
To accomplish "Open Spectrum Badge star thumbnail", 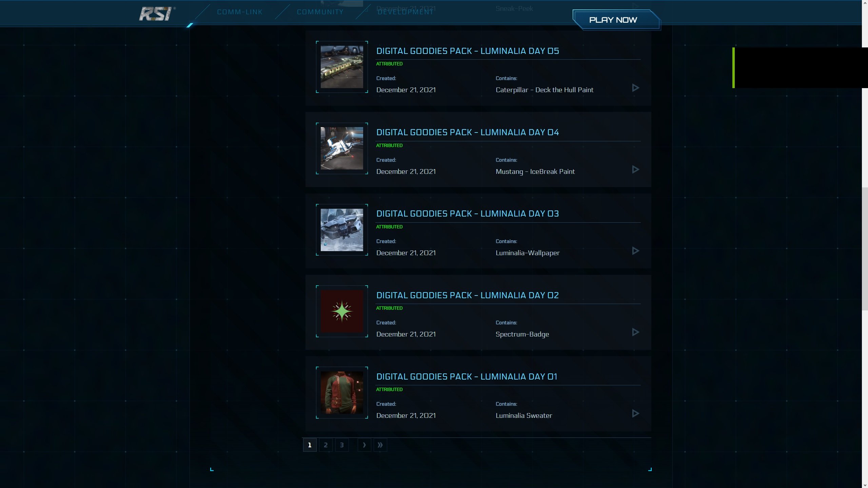I will [x=342, y=311].
